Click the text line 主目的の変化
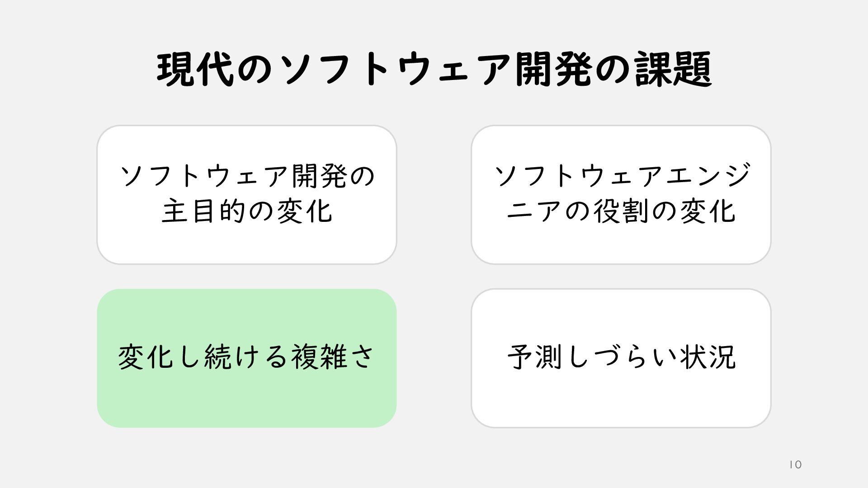The image size is (868, 488). coord(247,211)
